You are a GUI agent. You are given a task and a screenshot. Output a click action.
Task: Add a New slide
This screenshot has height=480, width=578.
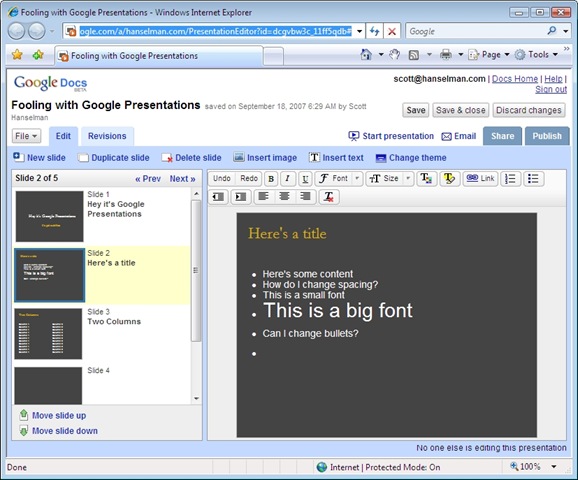39,158
